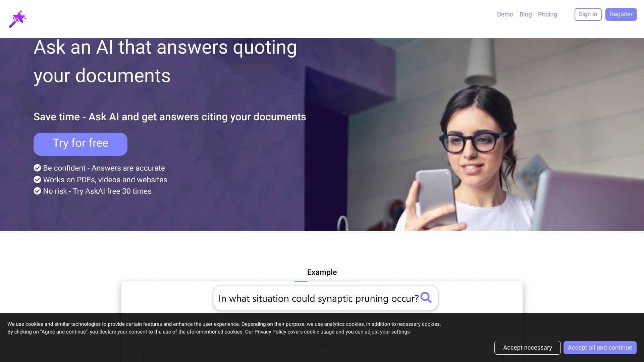This screenshot has width=644, height=362.
Task: Select the 'Example' heading tab
Action: (x=322, y=272)
